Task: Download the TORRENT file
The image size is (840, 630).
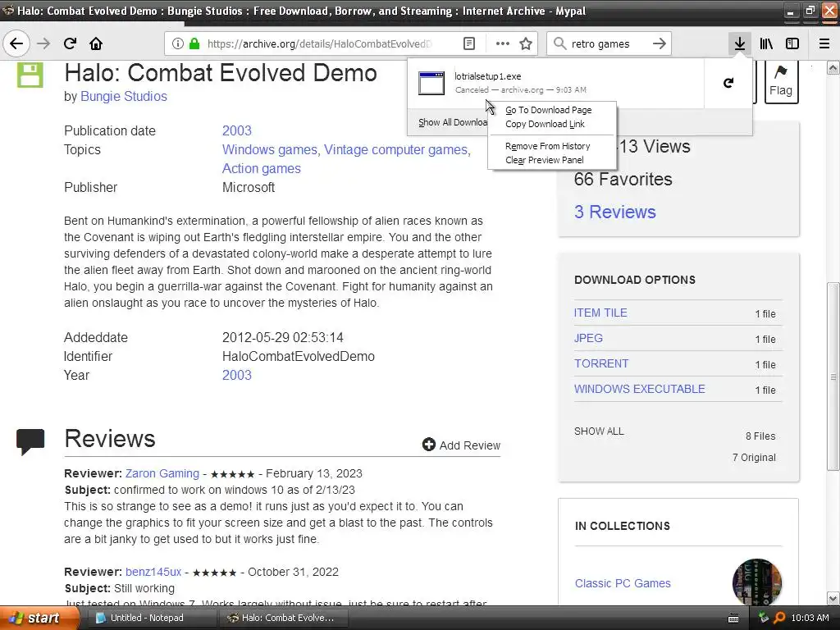Action: pos(601,363)
